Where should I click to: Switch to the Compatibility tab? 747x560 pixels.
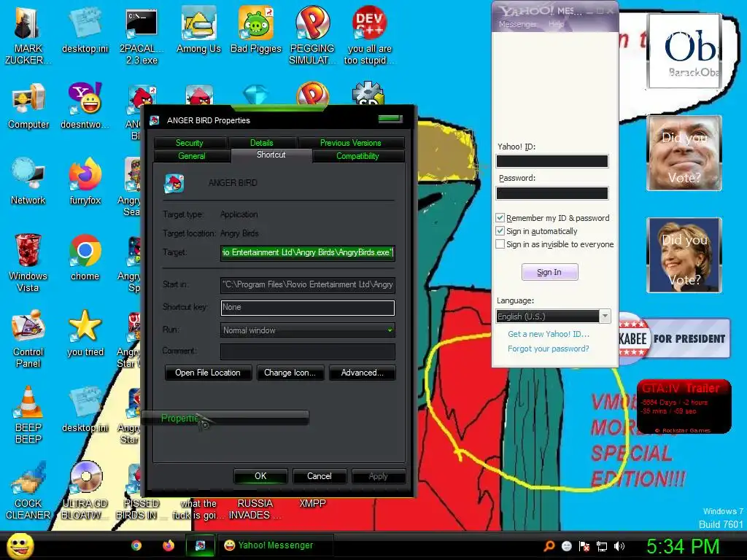tap(357, 156)
